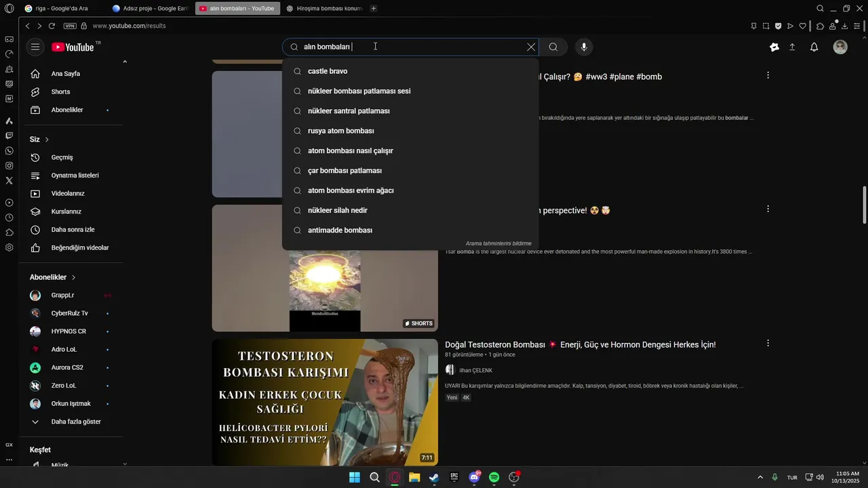Click the magnifier search button beside search box

(553, 47)
